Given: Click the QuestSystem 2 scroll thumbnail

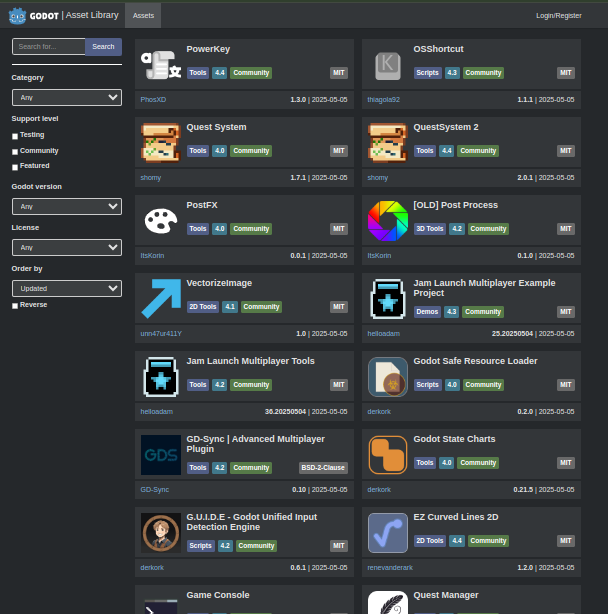Looking at the screenshot, I should (x=388, y=143).
